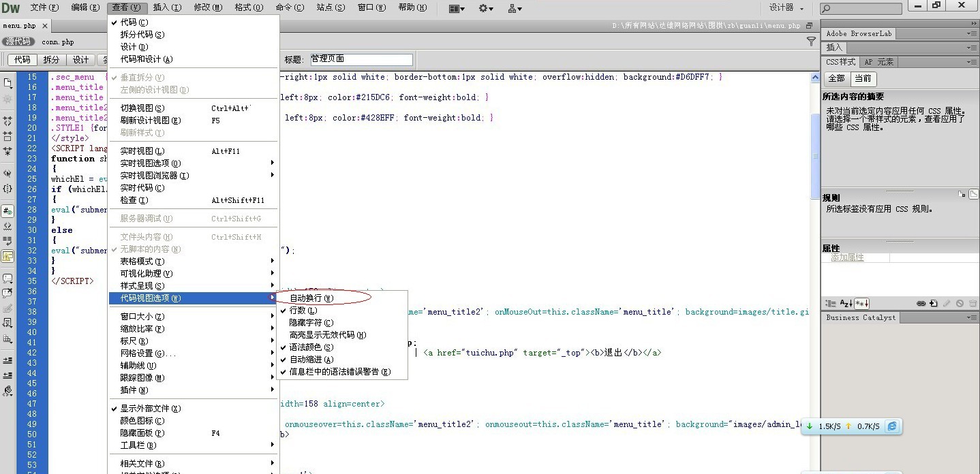Toggle line numbers icon in code toolbar

(8, 211)
